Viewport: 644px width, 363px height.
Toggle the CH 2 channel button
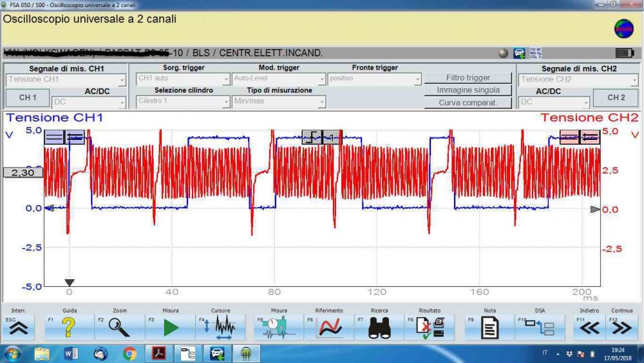click(616, 97)
